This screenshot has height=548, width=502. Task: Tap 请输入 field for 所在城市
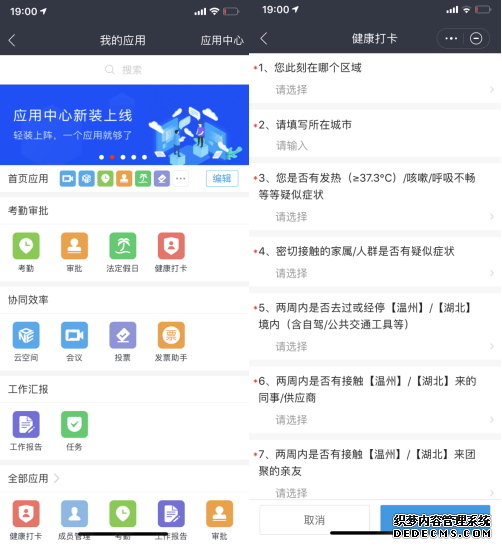click(x=375, y=145)
